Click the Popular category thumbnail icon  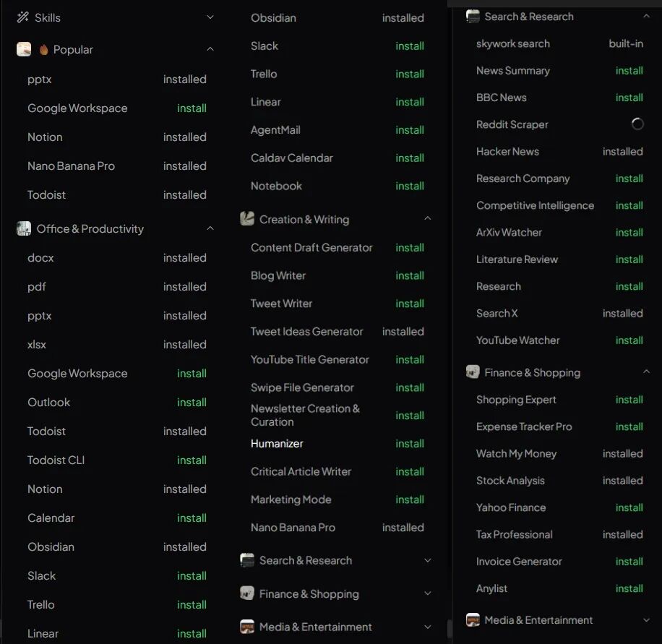pos(24,49)
